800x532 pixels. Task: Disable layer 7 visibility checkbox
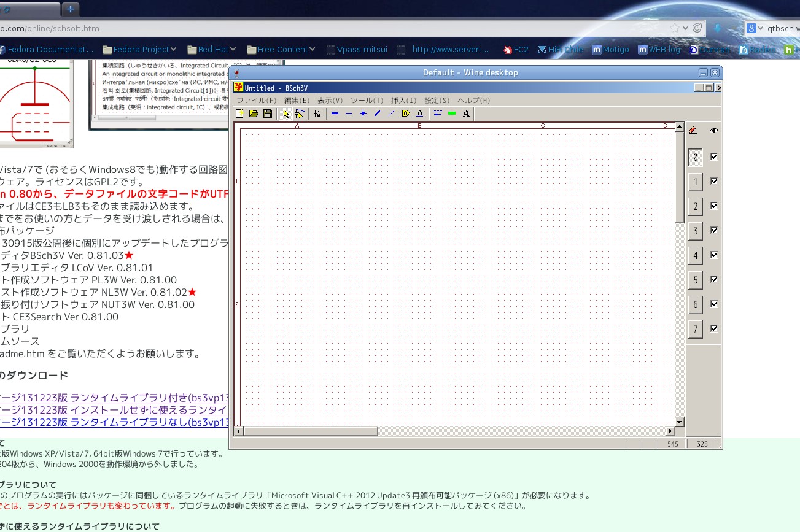(x=713, y=329)
